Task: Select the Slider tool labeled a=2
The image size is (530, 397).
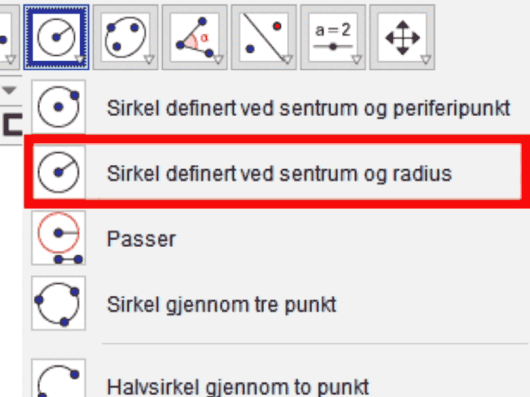Action: (333, 37)
